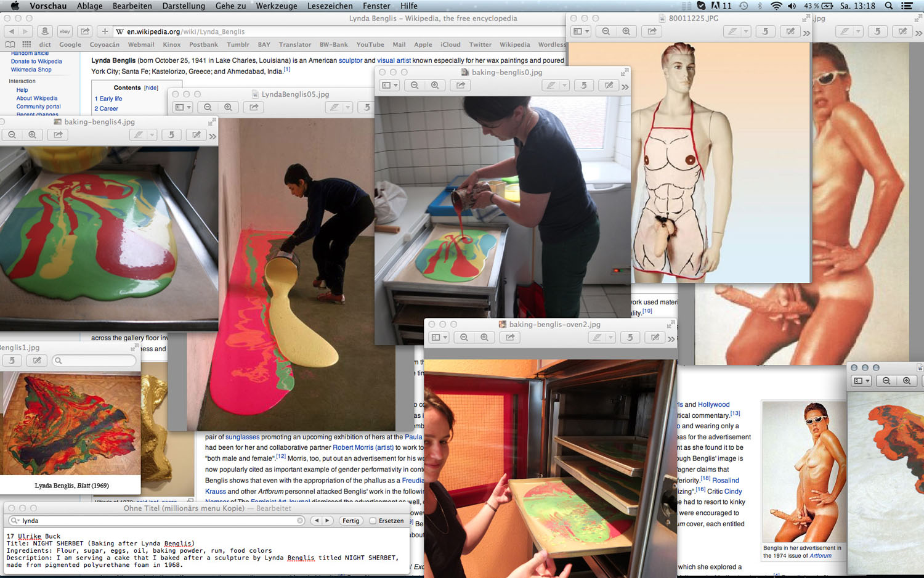Open the Werkzeuge menu
Image resolution: width=924 pixels, height=578 pixels.
276,6
